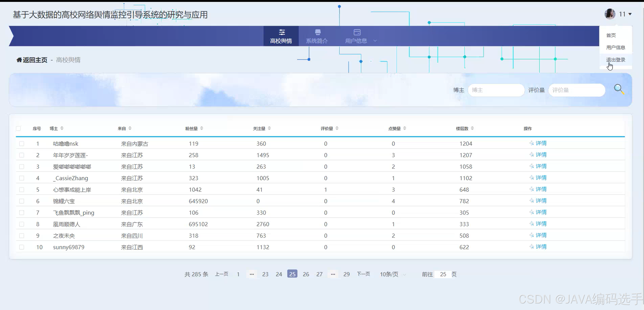
Task: Open 详情 for 風雨顺德人
Action: 538,224
